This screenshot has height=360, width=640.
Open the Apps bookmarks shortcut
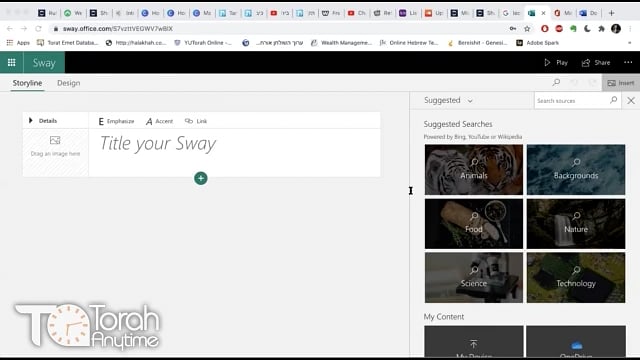pyautogui.click(x=18, y=42)
